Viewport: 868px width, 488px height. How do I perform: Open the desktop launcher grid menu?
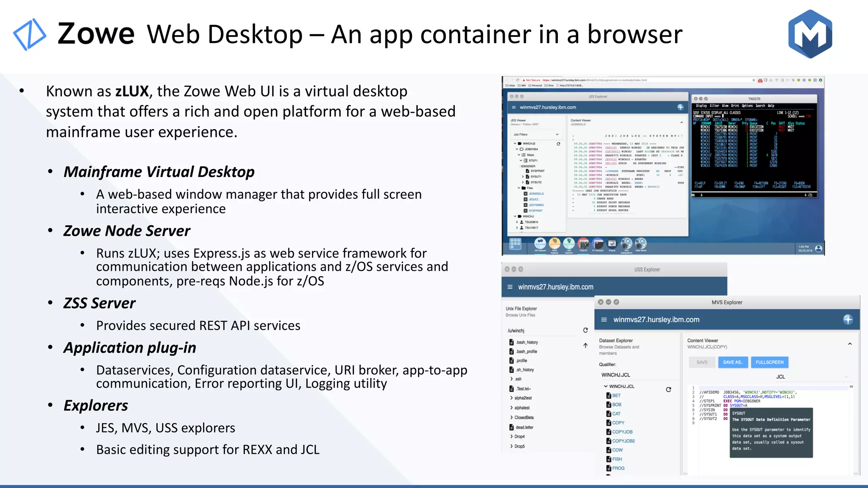click(515, 244)
